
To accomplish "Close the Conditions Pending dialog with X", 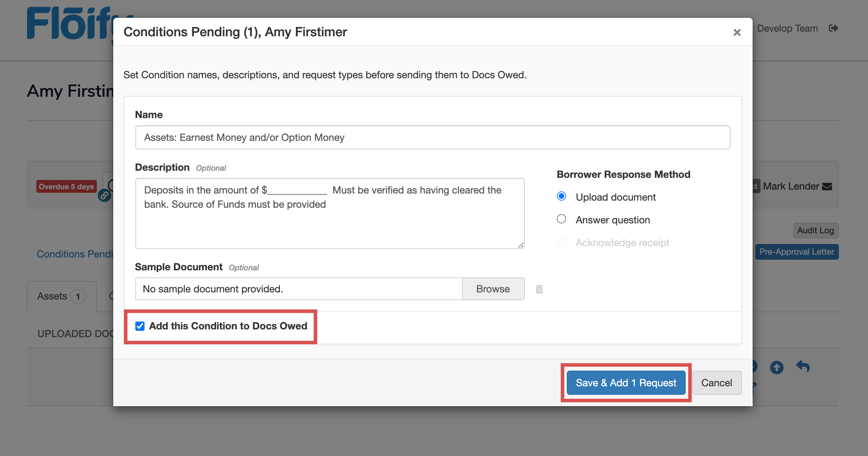I will 737,32.
